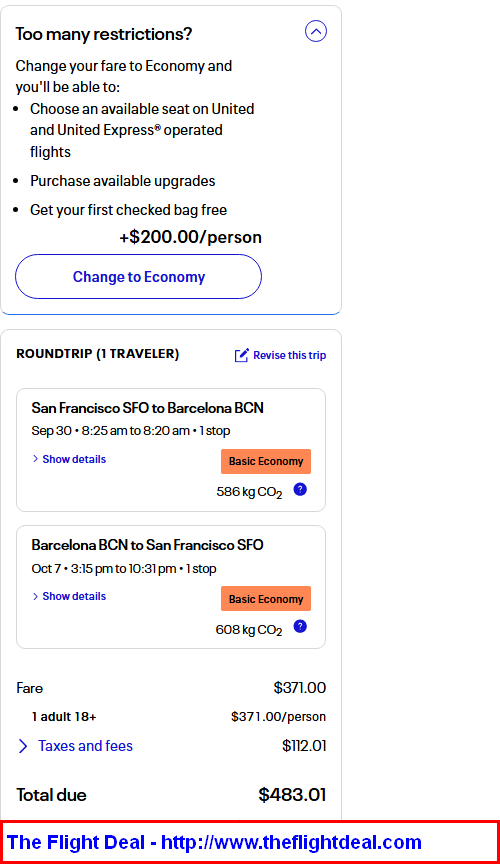
Task: Click chevron beside return Show details
Action: [x=35, y=596]
